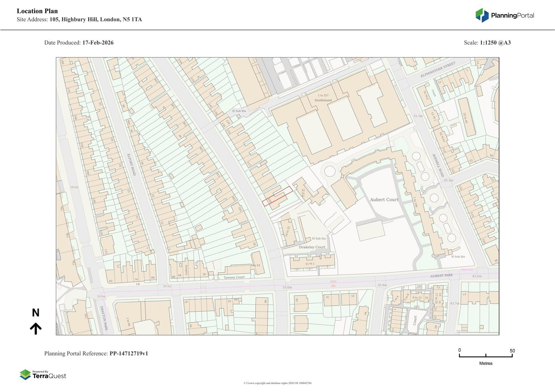Click the Crown copyright notice
Viewport: 555px width, 392px height.
(277, 383)
